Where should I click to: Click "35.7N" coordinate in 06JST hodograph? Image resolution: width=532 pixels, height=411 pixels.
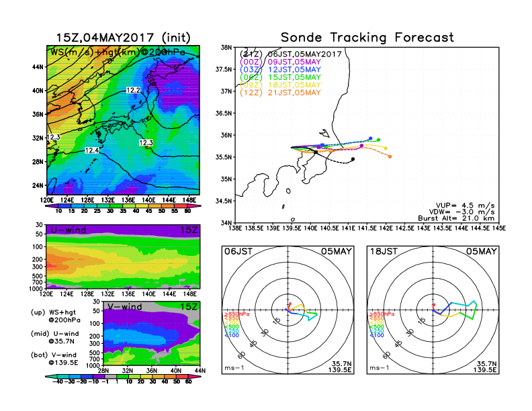point(341,364)
